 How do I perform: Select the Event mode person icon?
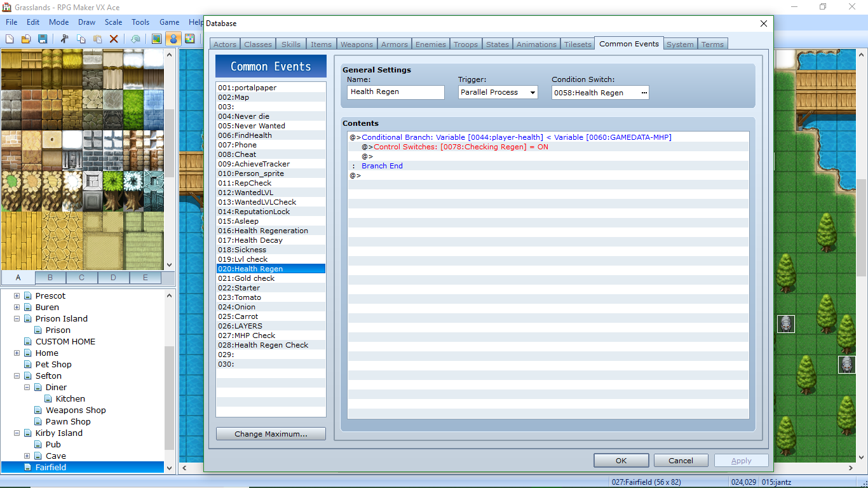[173, 39]
